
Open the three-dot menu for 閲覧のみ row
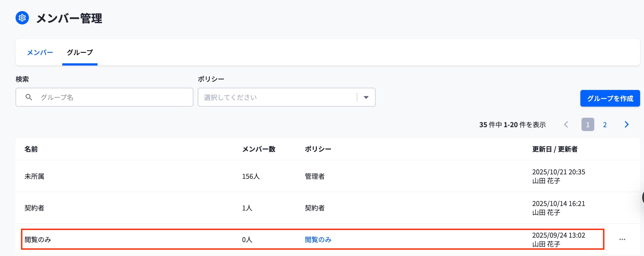[x=622, y=239]
